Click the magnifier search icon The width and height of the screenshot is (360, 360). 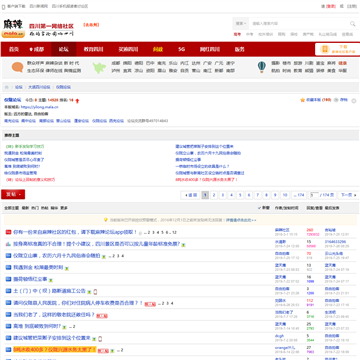coord(352,24)
